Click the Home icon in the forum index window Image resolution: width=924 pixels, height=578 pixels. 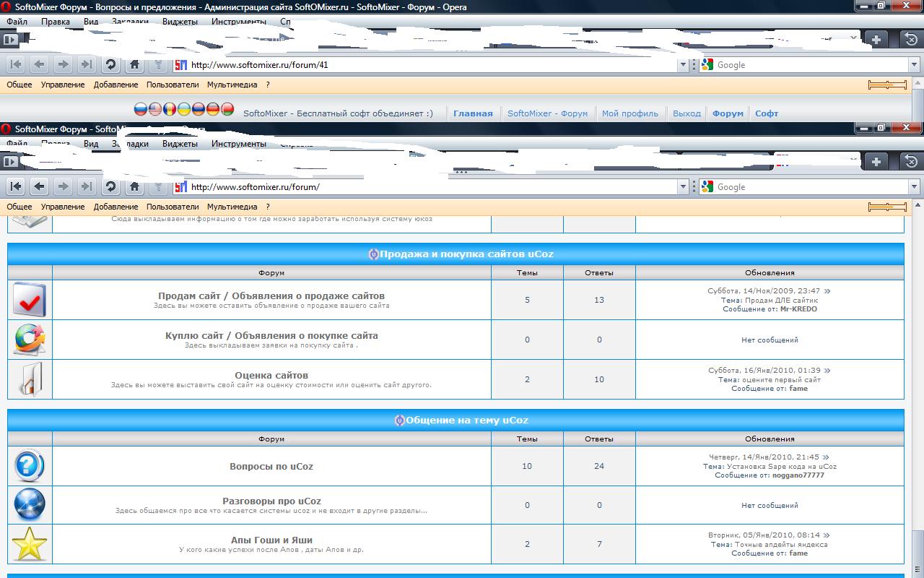pyautogui.click(x=134, y=186)
